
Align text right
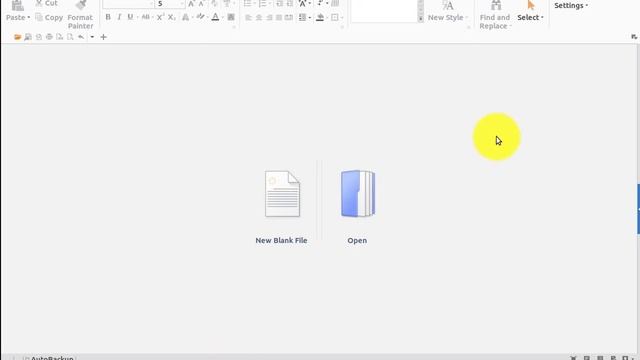269,18
